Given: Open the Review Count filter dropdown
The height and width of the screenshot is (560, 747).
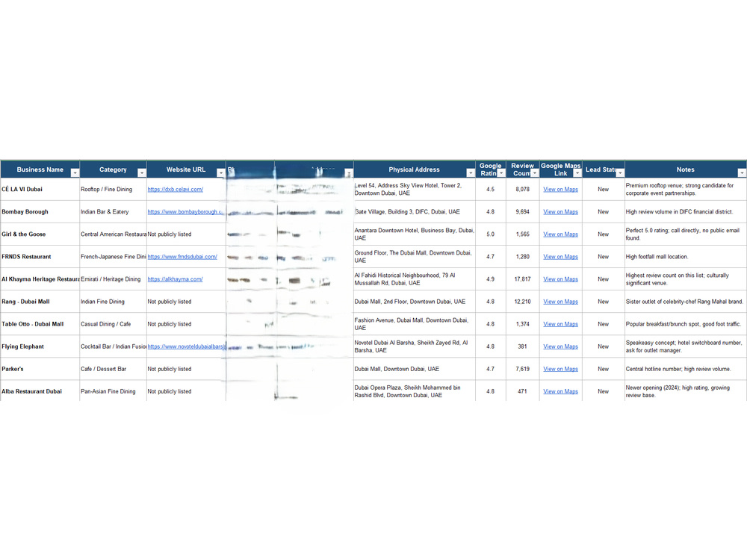Looking at the screenshot, I should (x=535, y=173).
